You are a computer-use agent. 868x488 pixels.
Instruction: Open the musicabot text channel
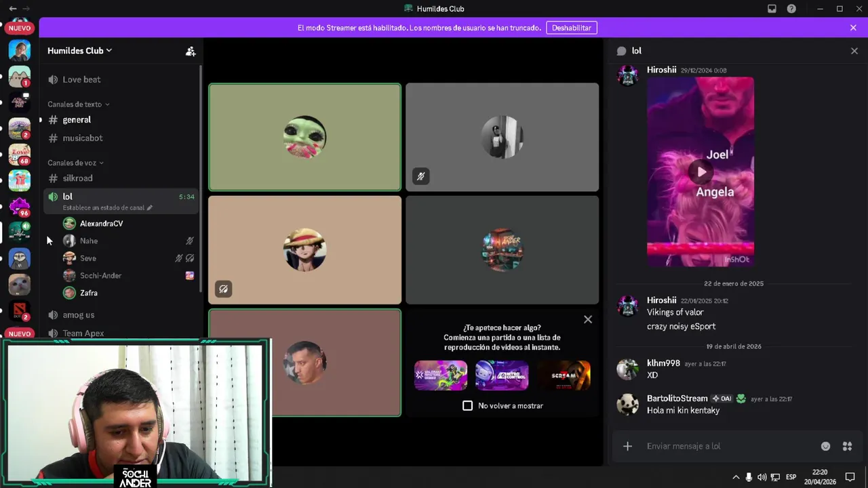(x=121, y=138)
